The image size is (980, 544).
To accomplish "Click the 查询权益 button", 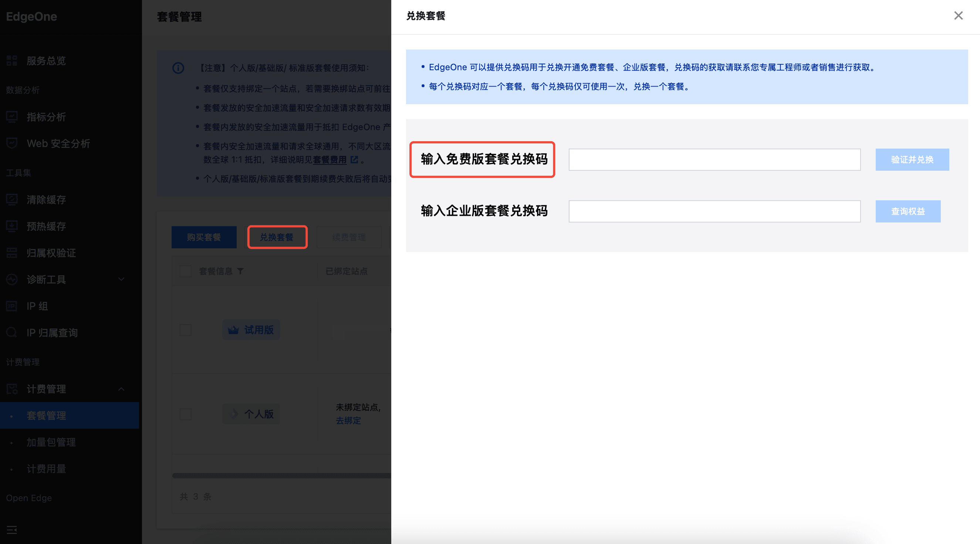I will tap(908, 211).
